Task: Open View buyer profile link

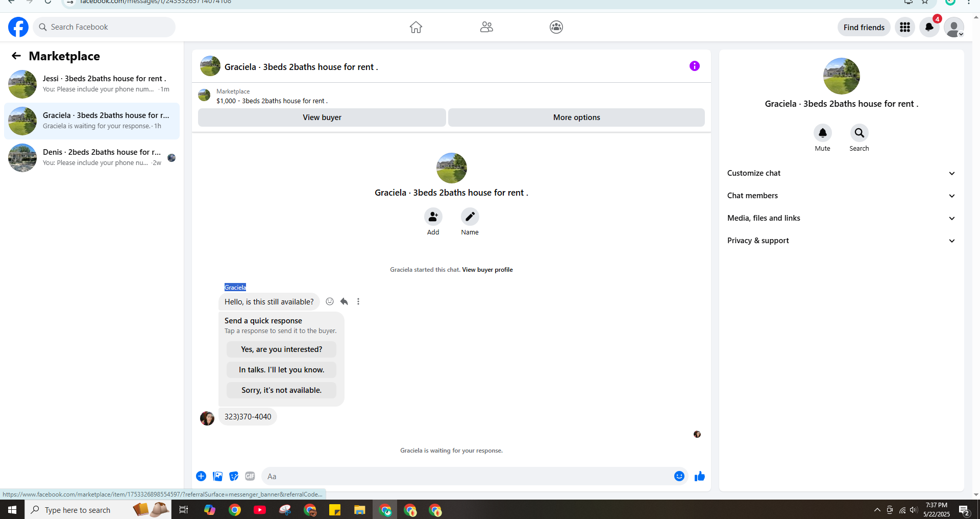Action: [487, 270]
